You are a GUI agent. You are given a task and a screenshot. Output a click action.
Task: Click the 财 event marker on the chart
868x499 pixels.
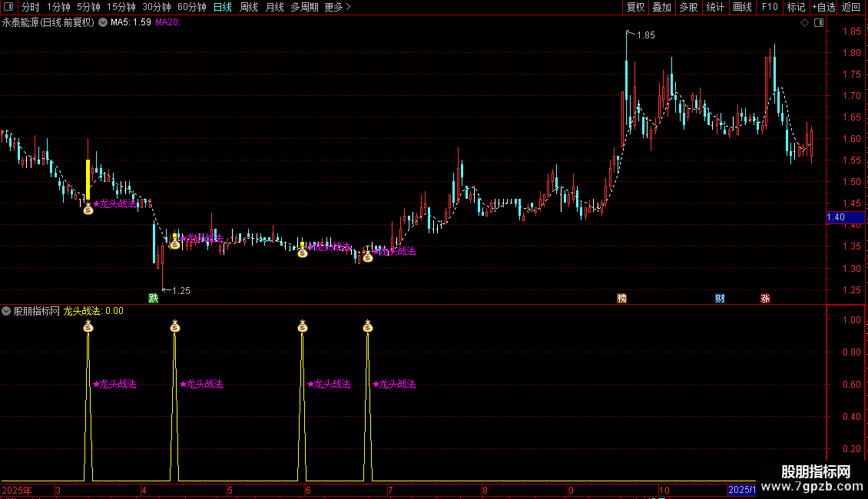[720, 298]
